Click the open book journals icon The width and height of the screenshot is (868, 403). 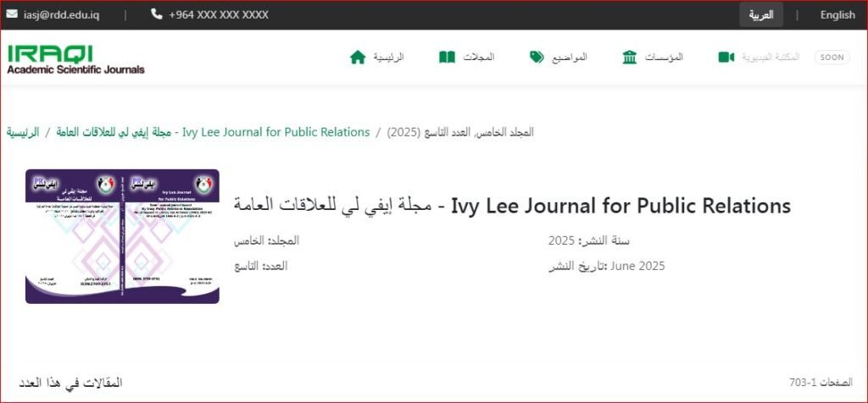[447, 58]
